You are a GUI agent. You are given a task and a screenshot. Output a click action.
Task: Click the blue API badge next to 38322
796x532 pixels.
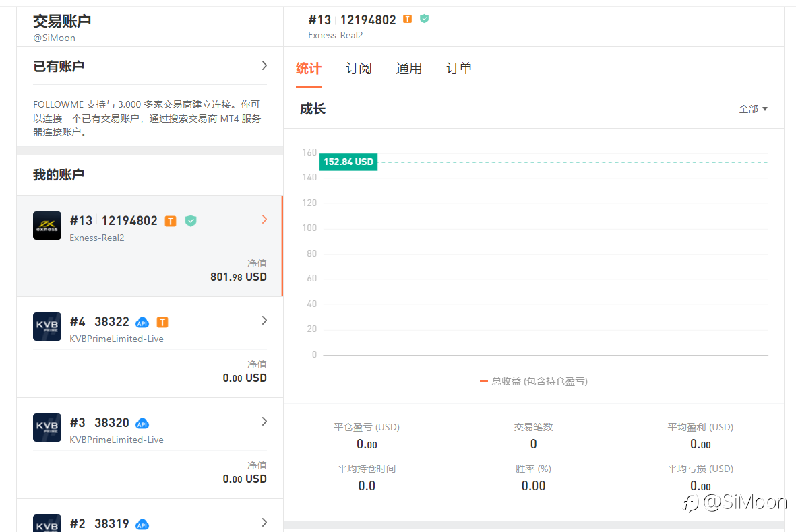pyautogui.click(x=143, y=322)
